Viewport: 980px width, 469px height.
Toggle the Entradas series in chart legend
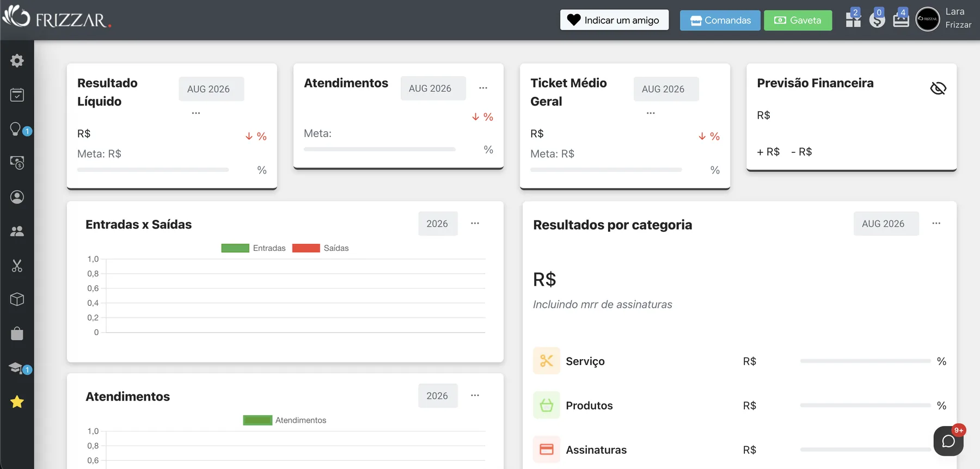coord(253,248)
